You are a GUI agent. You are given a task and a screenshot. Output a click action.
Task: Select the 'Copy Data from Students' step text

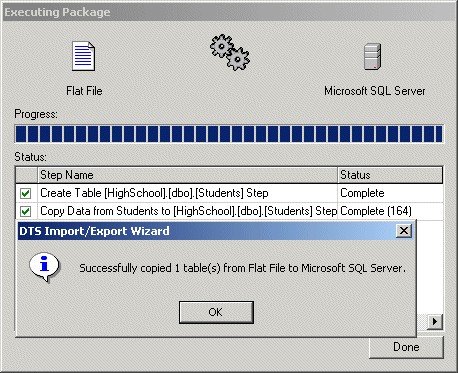pyautogui.click(x=189, y=211)
